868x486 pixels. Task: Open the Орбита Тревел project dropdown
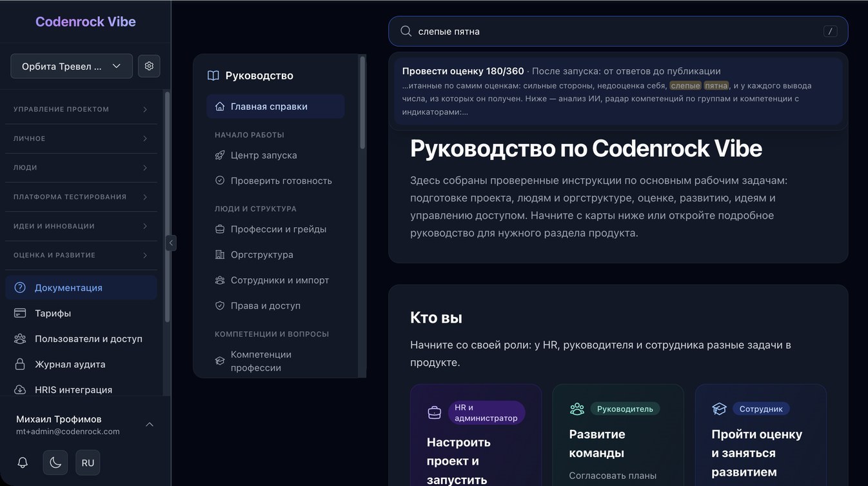[x=72, y=66]
